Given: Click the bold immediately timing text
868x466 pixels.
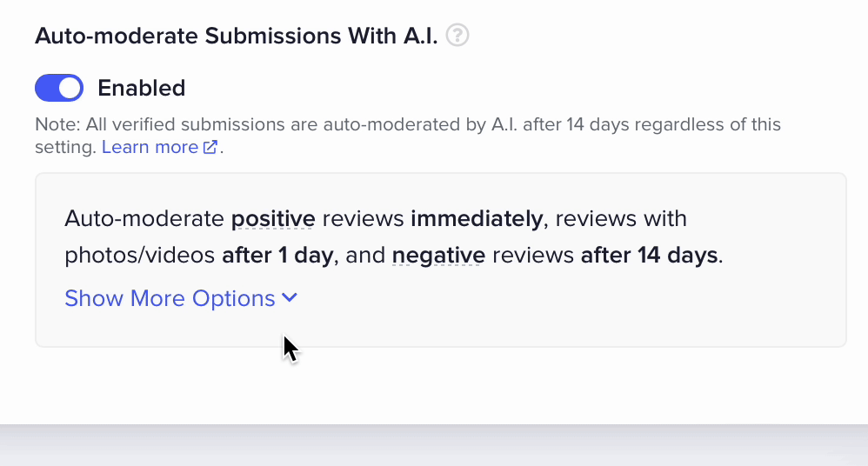Looking at the screenshot, I should pyautogui.click(x=477, y=218).
